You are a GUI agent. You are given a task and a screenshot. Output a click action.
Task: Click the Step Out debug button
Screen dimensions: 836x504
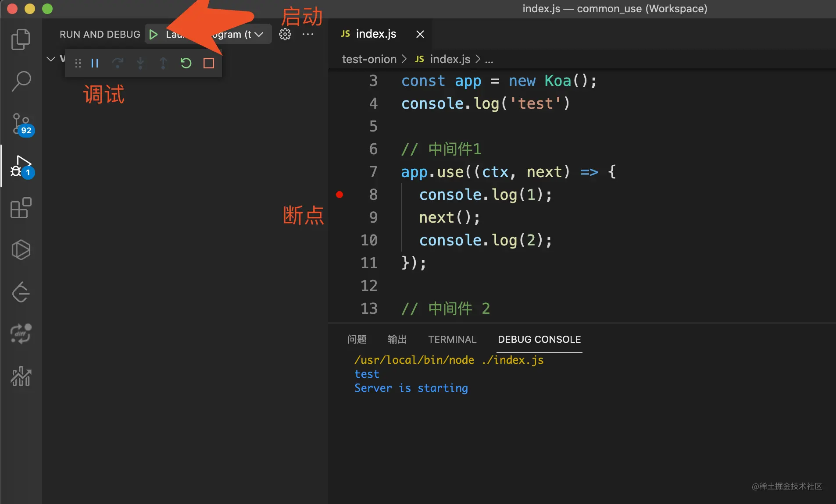click(x=163, y=64)
